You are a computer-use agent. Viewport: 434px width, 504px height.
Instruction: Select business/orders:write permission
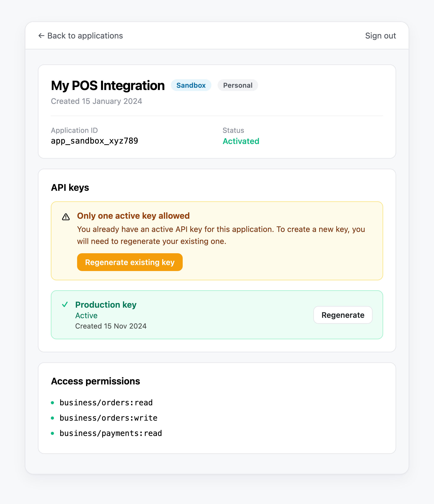tap(109, 418)
